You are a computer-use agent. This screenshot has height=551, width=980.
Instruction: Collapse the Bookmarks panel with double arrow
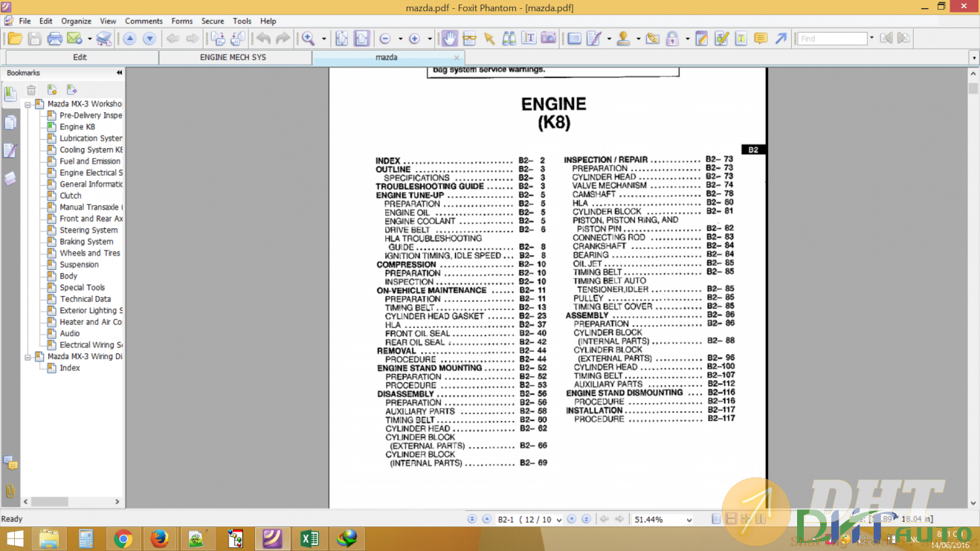click(x=119, y=73)
